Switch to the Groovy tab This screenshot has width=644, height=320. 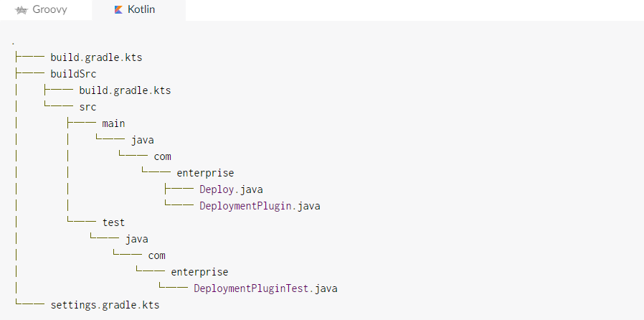[45, 10]
